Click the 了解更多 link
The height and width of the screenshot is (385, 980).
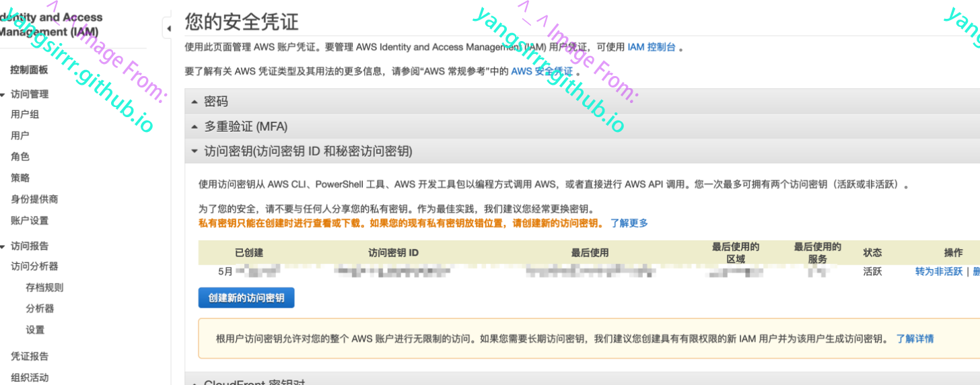pos(629,223)
